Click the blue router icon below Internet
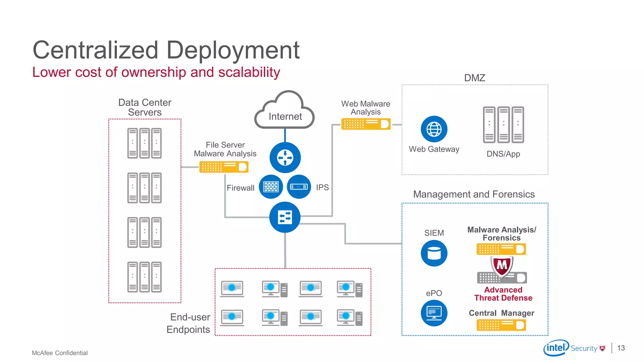This screenshot has height=362, width=644. [285, 157]
